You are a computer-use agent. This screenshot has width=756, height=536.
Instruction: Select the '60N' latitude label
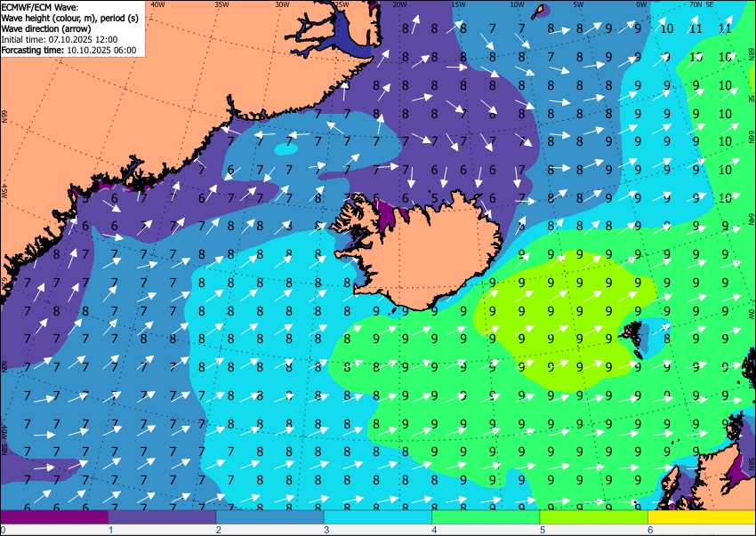coord(4,366)
